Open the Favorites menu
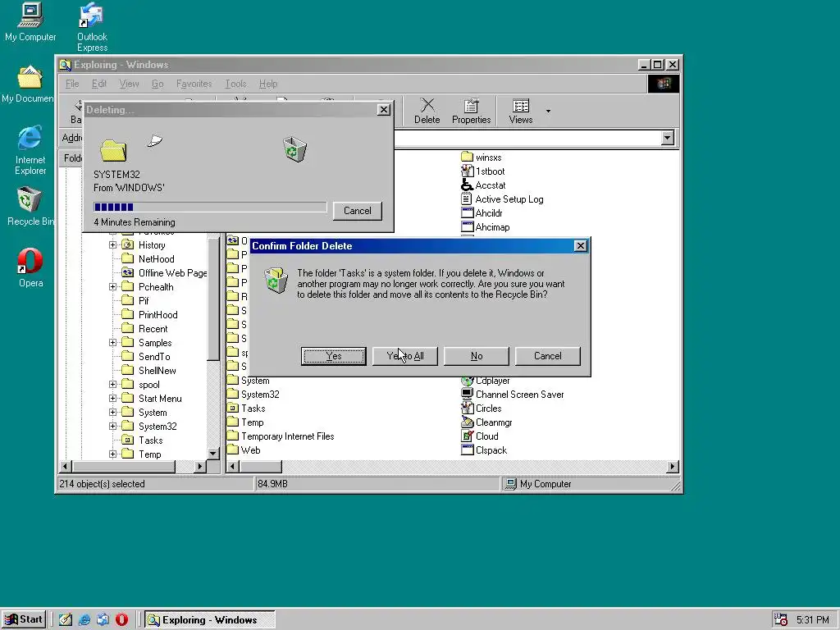The height and width of the screenshot is (630, 840). (194, 84)
